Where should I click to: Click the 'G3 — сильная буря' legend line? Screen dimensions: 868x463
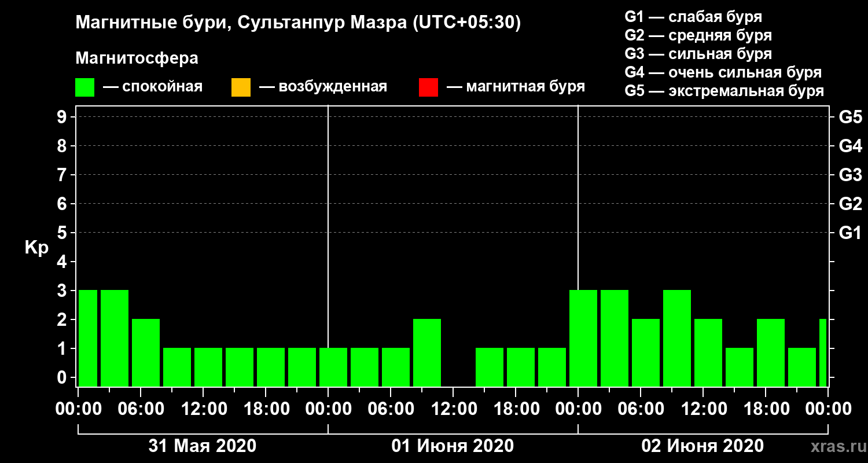point(698,54)
